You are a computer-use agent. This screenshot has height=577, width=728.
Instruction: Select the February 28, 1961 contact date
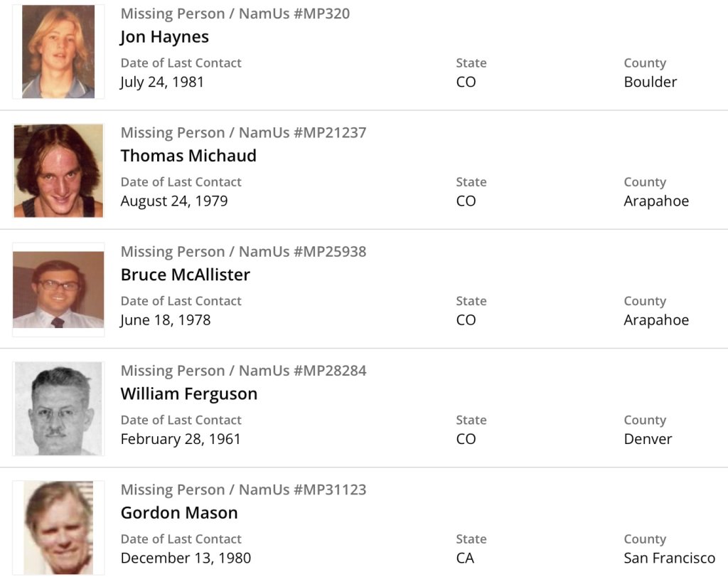(x=181, y=439)
